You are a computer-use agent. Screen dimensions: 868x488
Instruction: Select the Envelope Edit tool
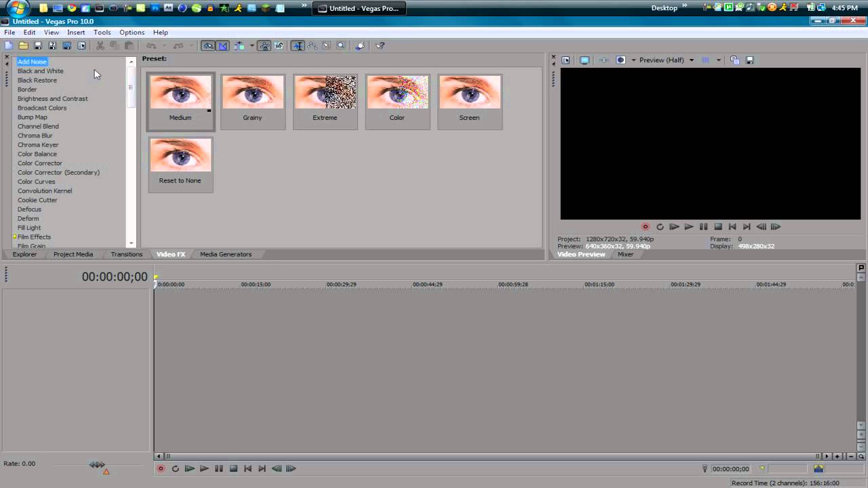pyautogui.click(x=312, y=45)
